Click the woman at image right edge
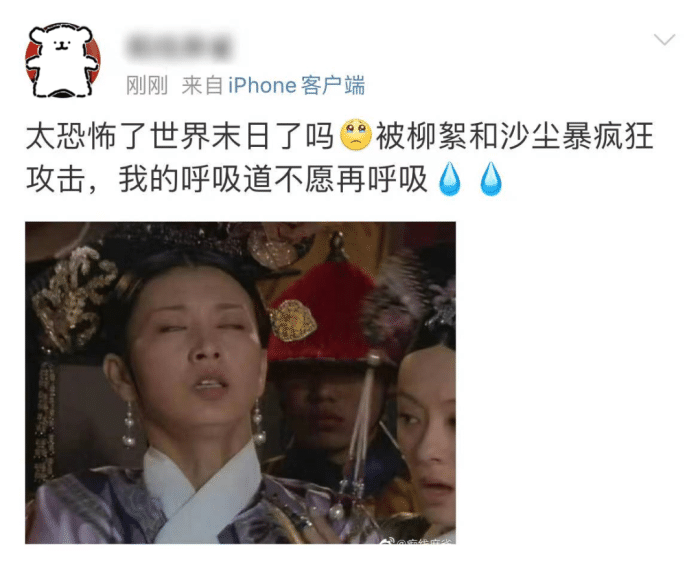The height and width of the screenshot is (565, 700). pyautogui.click(x=424, y=428)
